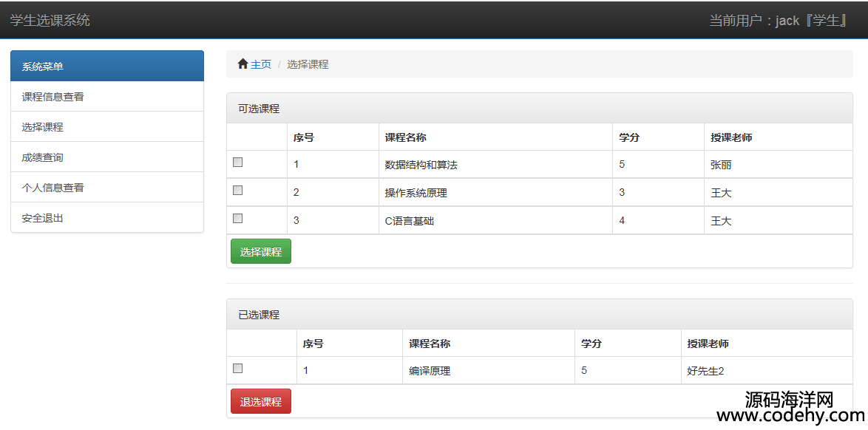Screen dimensions: 868x430
Task: Click the green 选择课程 button
Action: pyautogui.click(x=261, y=251)
